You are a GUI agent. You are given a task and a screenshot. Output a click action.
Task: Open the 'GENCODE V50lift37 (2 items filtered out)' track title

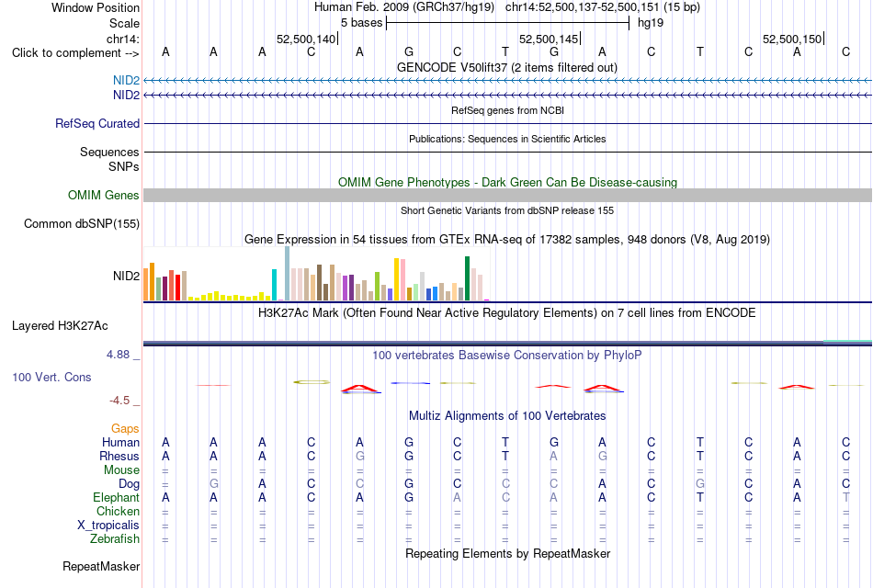click(x=506, y=68)
